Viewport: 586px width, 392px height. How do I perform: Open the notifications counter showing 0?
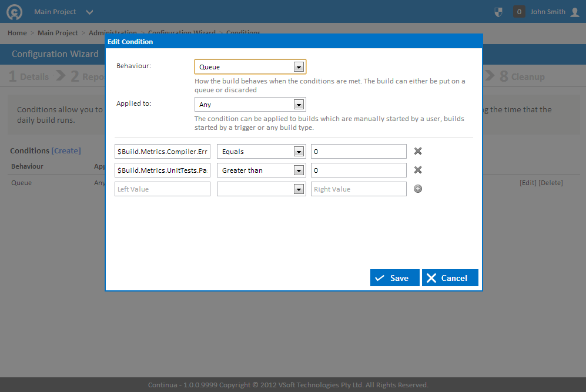[x=519, y=12]
